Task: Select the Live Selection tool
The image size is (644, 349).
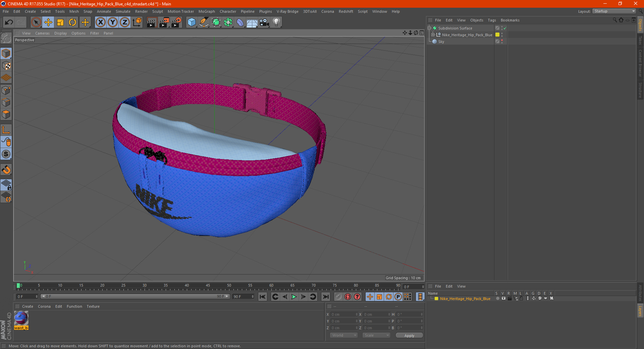Action: [36, 22]
